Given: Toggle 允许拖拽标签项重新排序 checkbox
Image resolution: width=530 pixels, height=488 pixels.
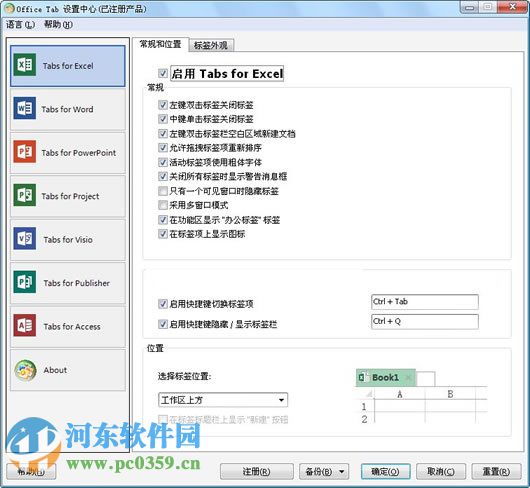Looking at the screenshot, I should click(x=163, y=148).
